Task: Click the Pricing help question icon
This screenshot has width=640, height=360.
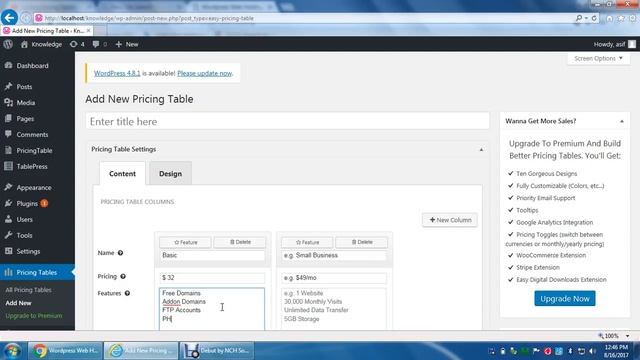Action: [x=123, y=277]
